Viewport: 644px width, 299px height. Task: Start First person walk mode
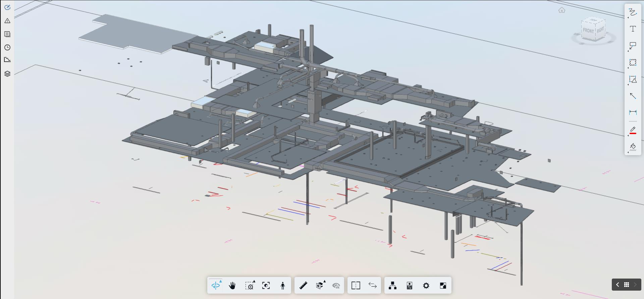point(283,286)
